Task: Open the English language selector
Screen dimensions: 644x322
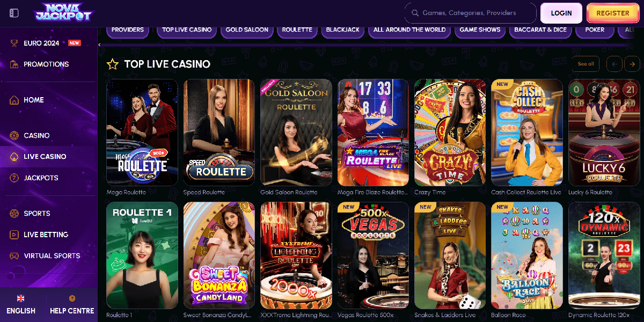Action: pyautogui.click(x=21, y=304)
